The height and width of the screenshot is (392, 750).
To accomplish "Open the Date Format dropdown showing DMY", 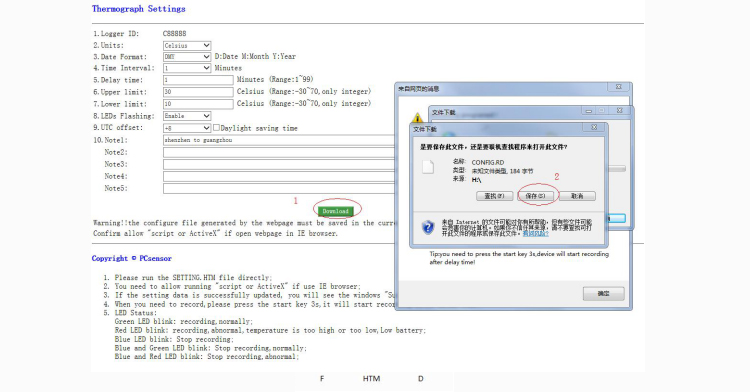I will click(187, 56).
